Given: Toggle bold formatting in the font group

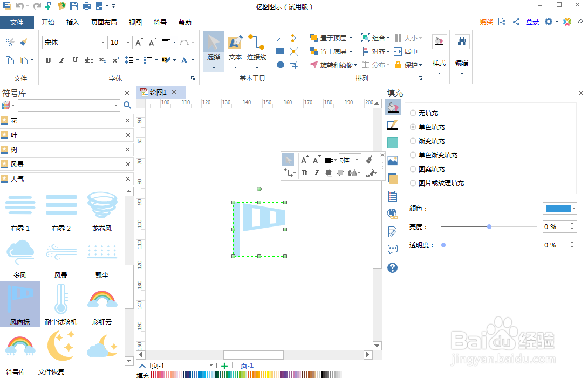Looking at the screenshot, I should (47, 60).
